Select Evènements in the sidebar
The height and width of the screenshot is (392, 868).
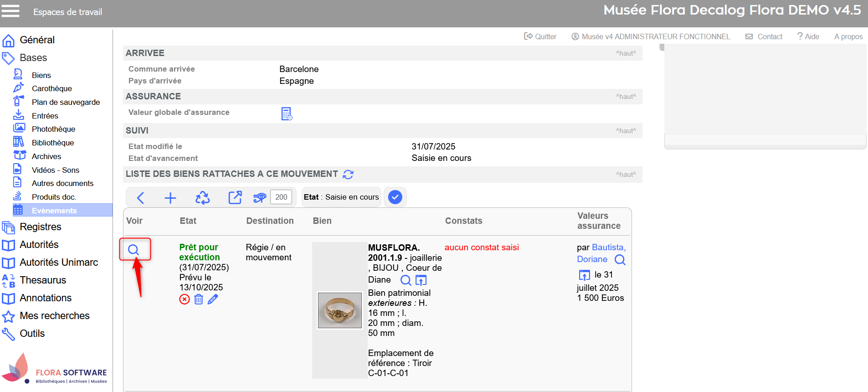(54, 211)
